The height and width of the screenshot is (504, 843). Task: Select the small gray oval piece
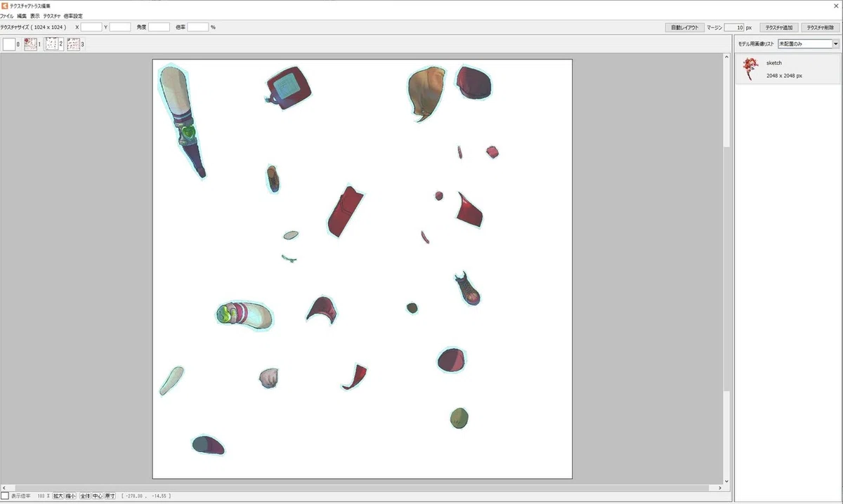tap(291, 235)
